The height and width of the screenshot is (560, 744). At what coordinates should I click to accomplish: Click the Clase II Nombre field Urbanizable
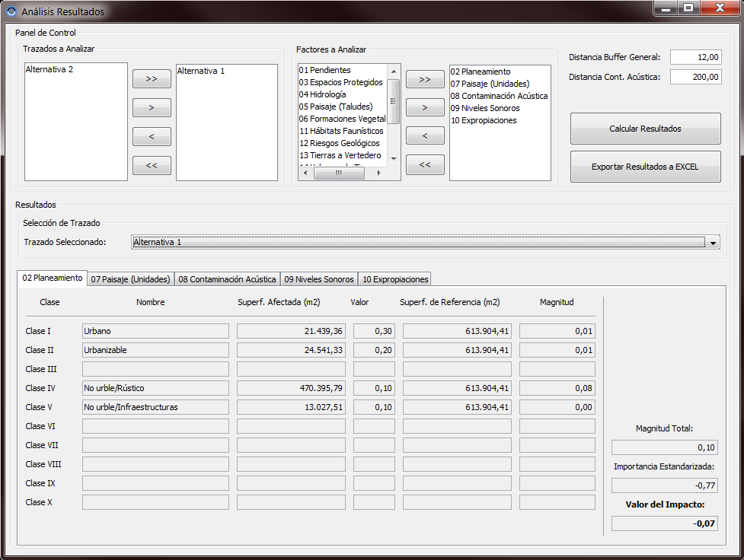click(x=155, y=350)
